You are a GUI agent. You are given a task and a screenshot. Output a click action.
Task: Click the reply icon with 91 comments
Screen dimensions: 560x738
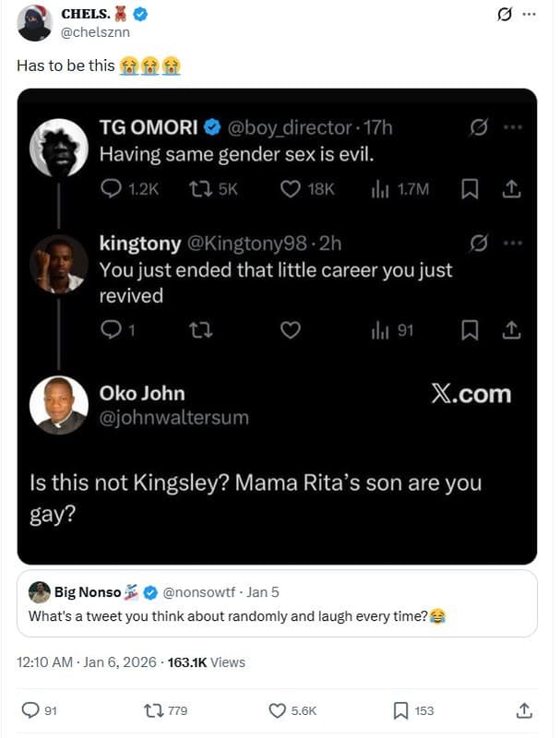click(x=30, y=710)
